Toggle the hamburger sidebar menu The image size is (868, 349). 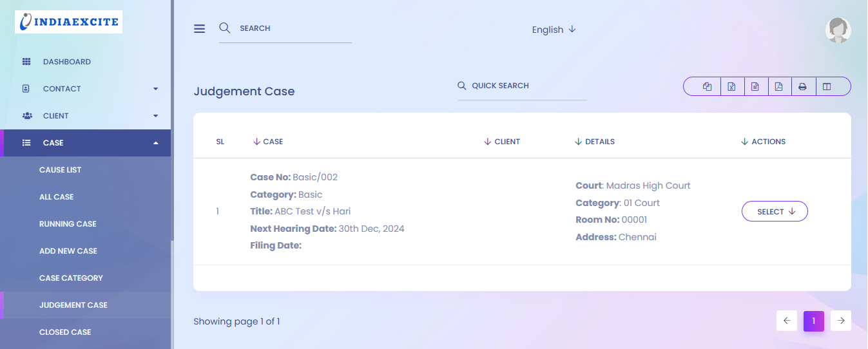pyautogui.click(x=199, y=29)
